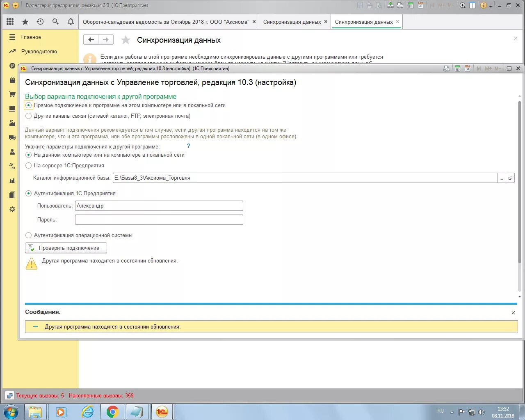The width and height of the screenshot is (525, 420).
Task: Click the get-link icon with green arrow
Action: click(x=390, y=5)
